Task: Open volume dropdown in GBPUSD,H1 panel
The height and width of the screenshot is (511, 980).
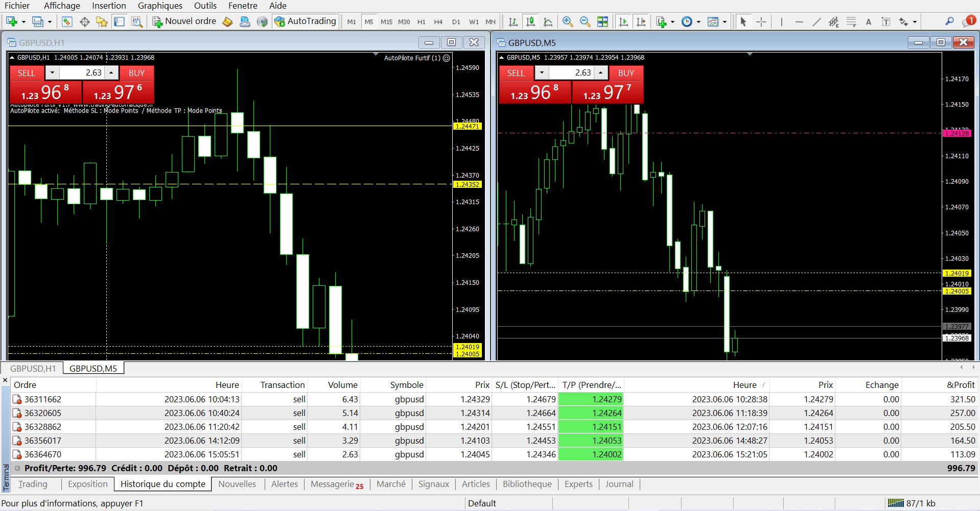Action: tap(52, 73)
